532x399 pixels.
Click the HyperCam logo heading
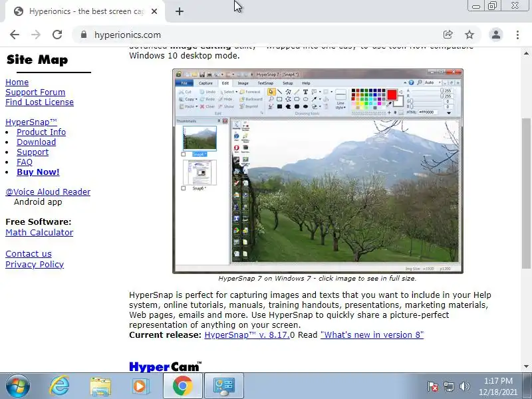[x=166, y=366]
